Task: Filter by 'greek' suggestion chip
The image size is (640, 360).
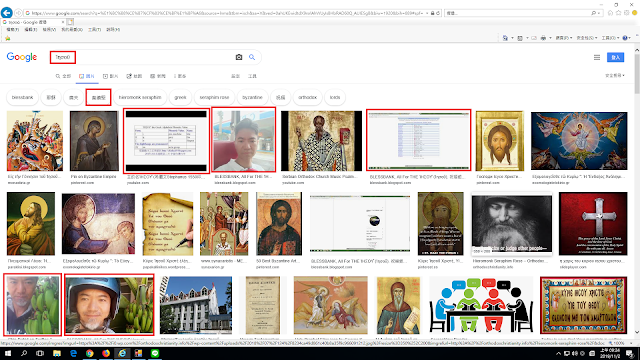Action: point(180,98)
